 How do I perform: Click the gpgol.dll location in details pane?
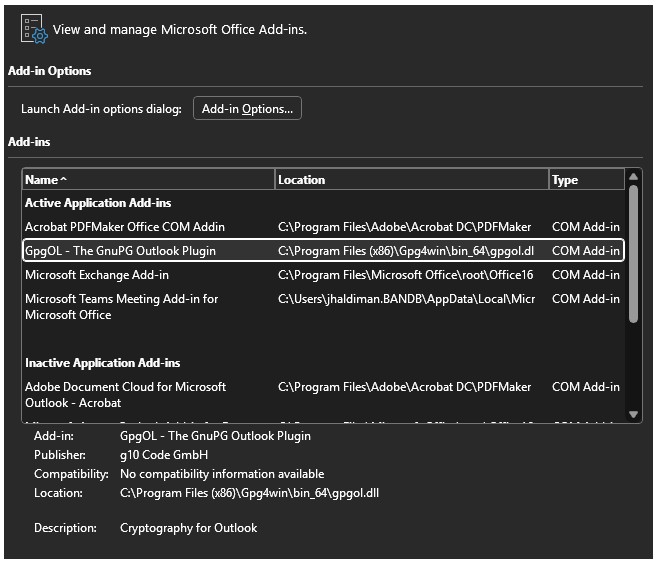(x=249, y=493)
